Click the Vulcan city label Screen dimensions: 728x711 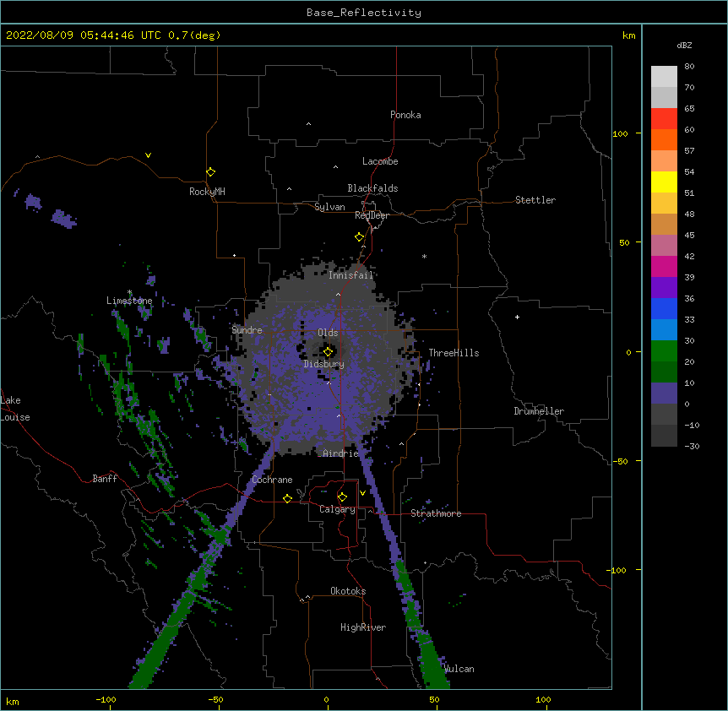(459, 669)
